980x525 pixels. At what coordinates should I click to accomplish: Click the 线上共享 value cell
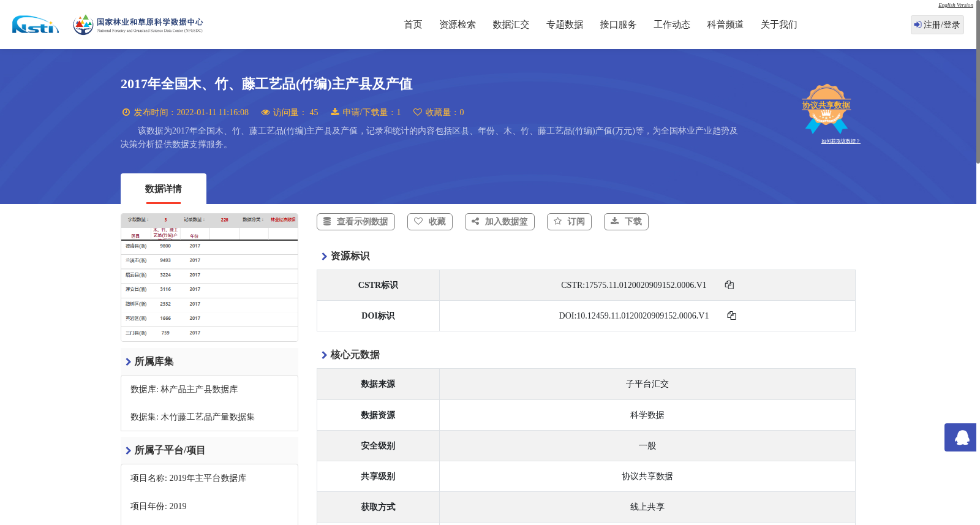coord(647,507)
